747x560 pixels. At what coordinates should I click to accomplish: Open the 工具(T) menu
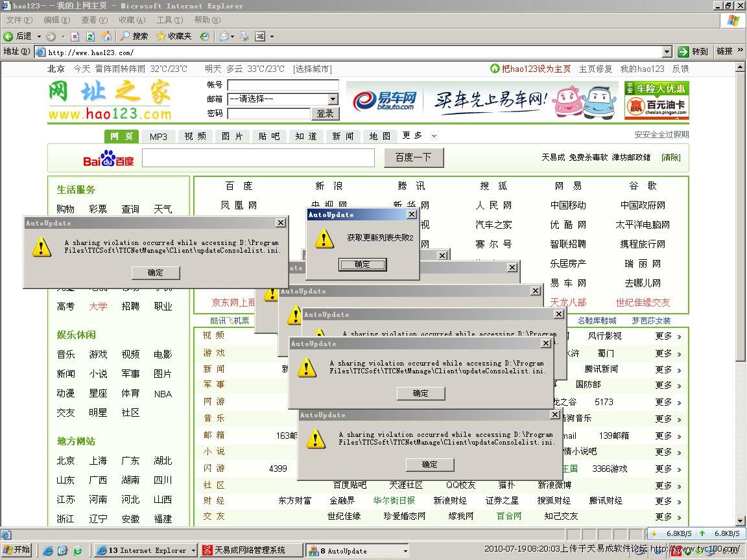click(x=169, y=20)
